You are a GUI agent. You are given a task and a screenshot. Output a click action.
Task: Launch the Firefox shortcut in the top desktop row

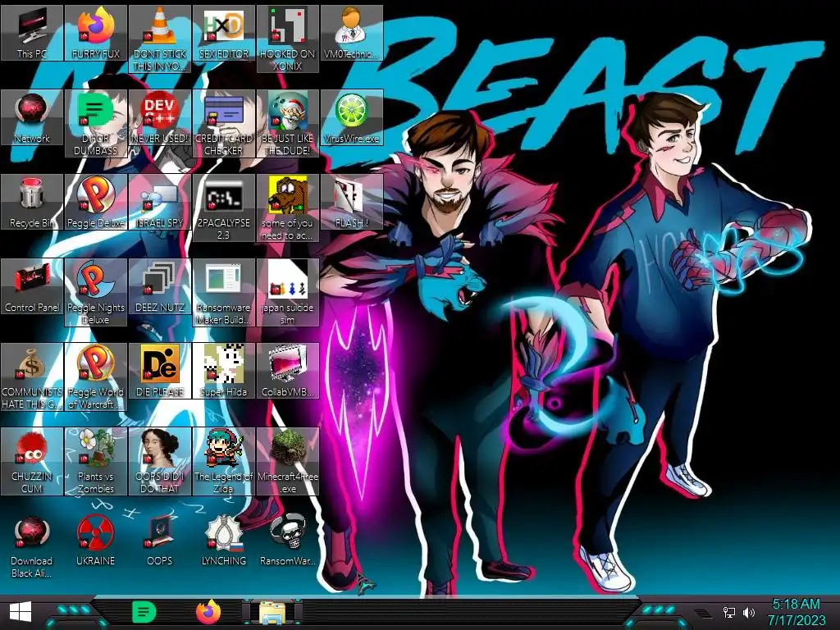pos(96,33)
